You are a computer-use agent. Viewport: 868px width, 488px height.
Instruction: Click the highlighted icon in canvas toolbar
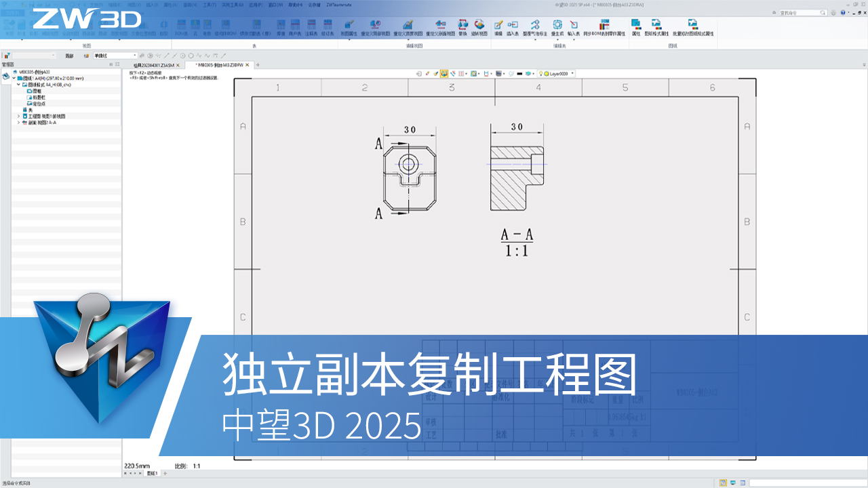[x=444, y=73]
